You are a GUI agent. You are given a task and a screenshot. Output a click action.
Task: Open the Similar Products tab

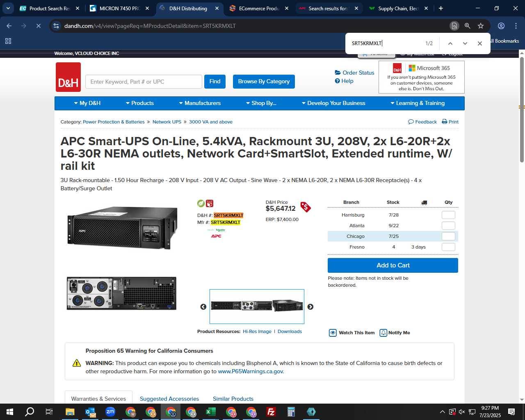[x=233, y=399]
